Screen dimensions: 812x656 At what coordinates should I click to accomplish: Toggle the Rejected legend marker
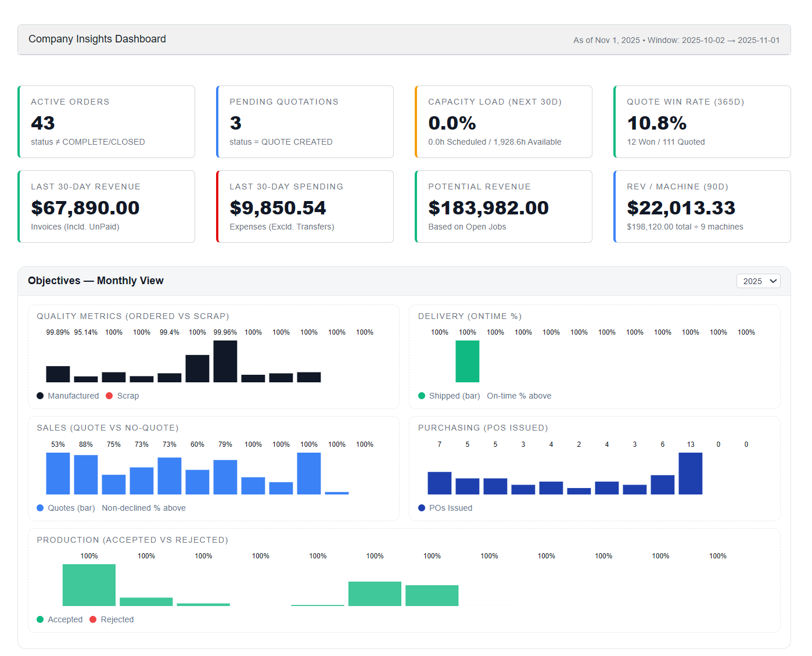[93, 619]
